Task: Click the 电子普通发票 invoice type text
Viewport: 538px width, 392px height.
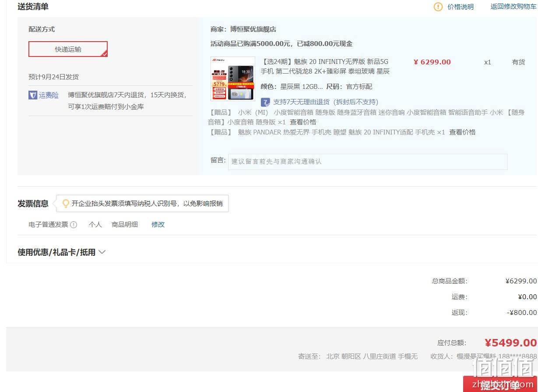Action: coord(48,225)
